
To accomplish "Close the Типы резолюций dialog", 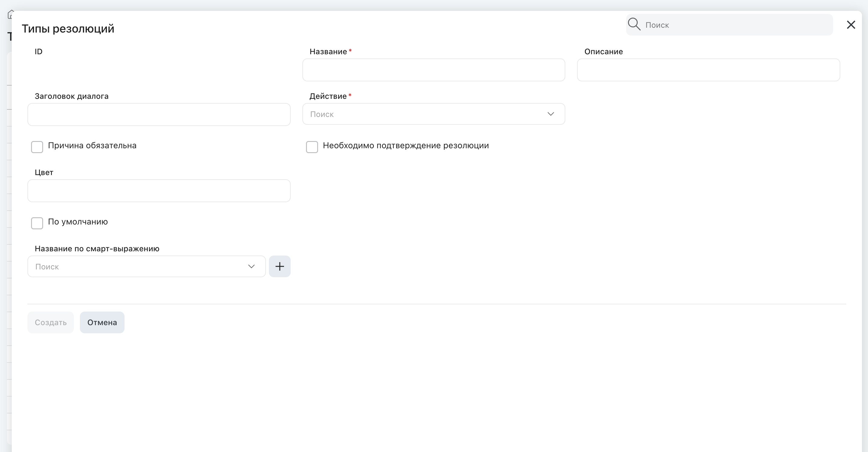I will 851,25.
